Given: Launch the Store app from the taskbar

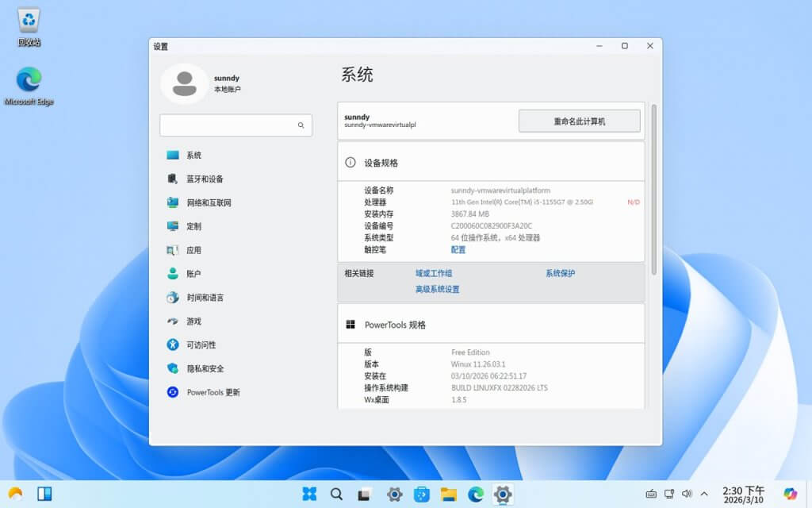Looking at the screenshot, I should [x=422, y=494].
